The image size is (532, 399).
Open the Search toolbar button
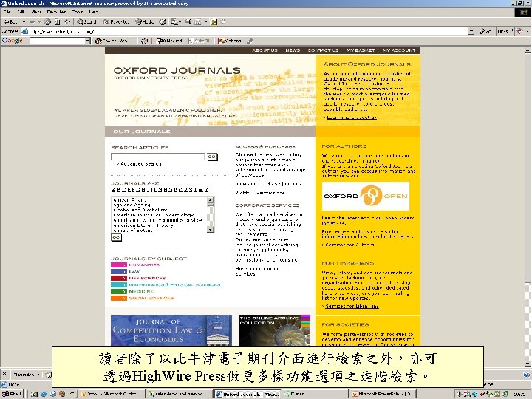pos(87,21)
